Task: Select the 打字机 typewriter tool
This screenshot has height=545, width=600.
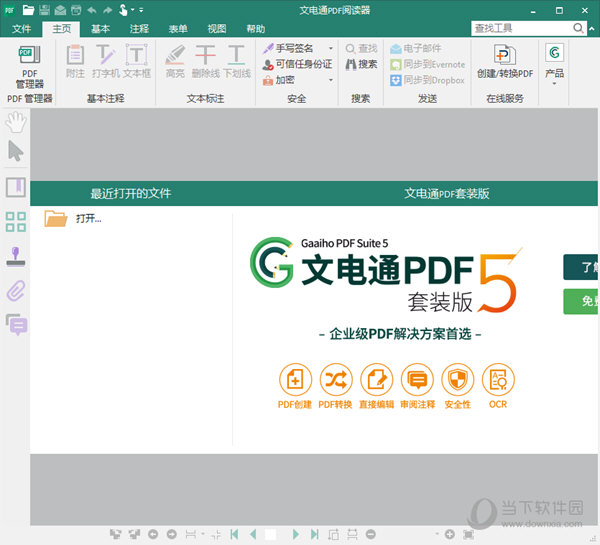Action: point(106,61)
